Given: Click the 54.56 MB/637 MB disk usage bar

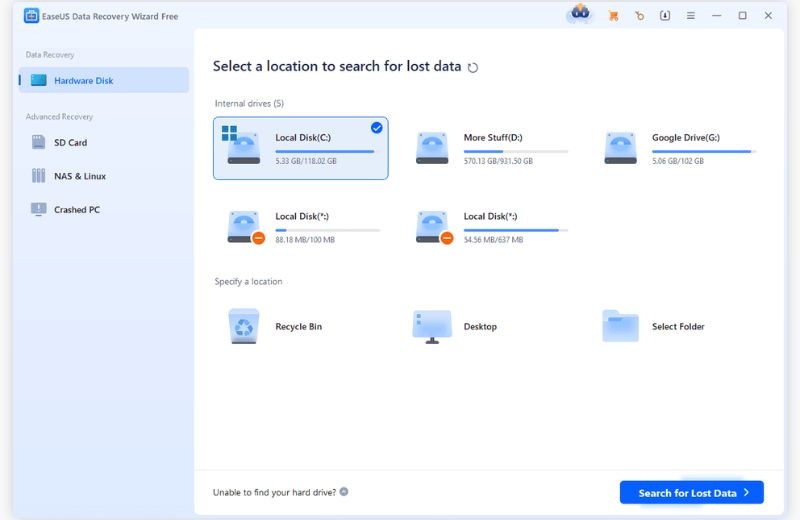Looking at the screenshot, I should [x=516, y=230].
